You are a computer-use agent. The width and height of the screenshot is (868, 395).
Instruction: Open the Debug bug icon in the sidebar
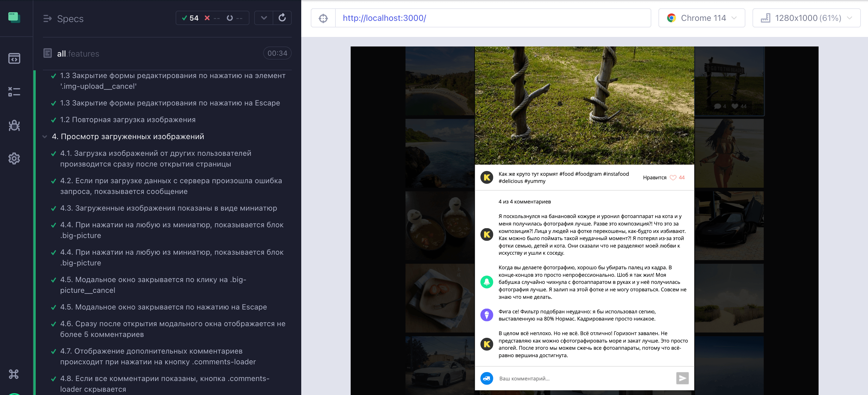[14, 125]
